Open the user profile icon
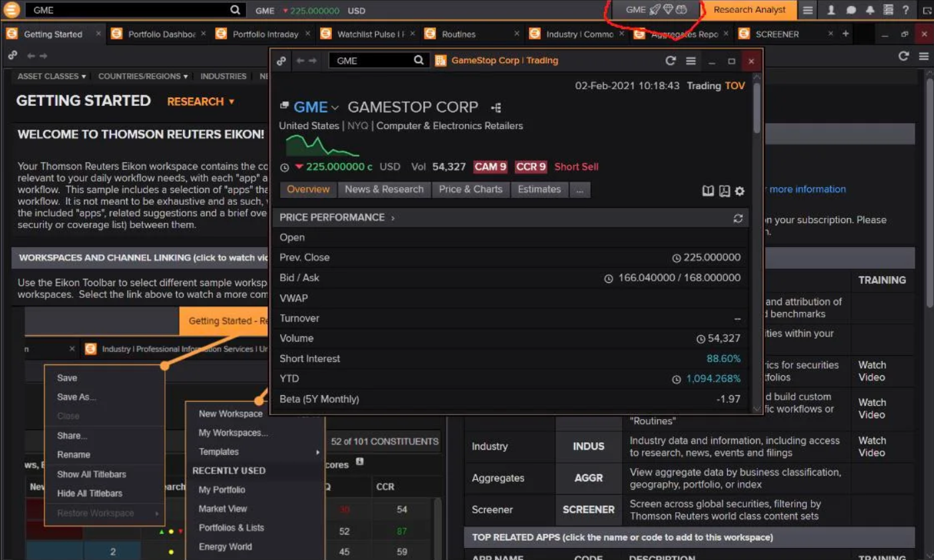Image resolution: width=934 pixels, height=560 pixels. (831, 10)
